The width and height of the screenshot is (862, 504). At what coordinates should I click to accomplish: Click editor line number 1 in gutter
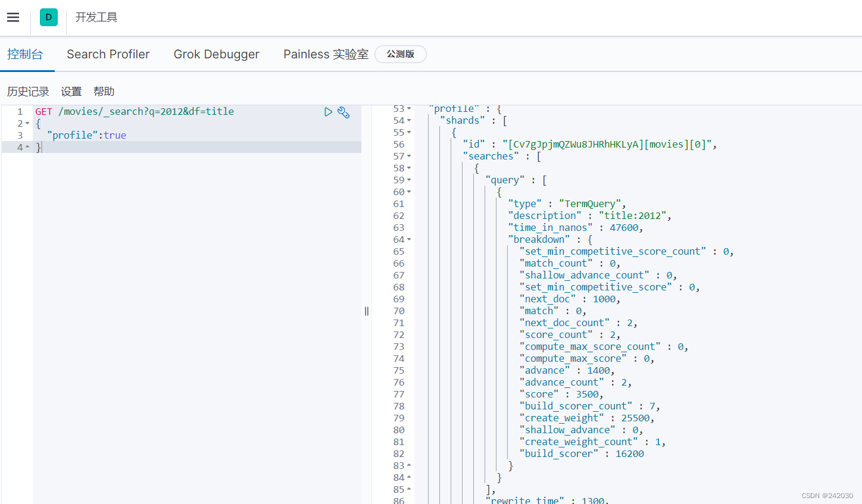[20, 112]
